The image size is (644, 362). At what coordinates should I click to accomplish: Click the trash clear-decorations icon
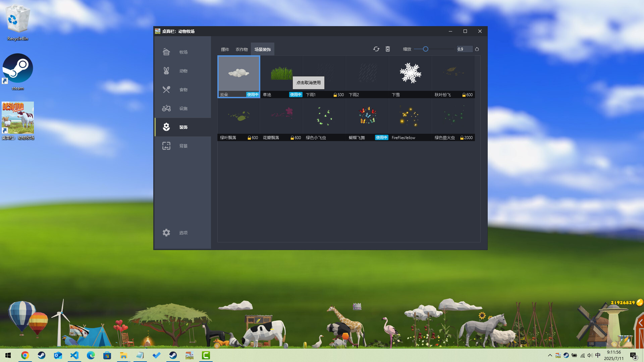point(388,49)
